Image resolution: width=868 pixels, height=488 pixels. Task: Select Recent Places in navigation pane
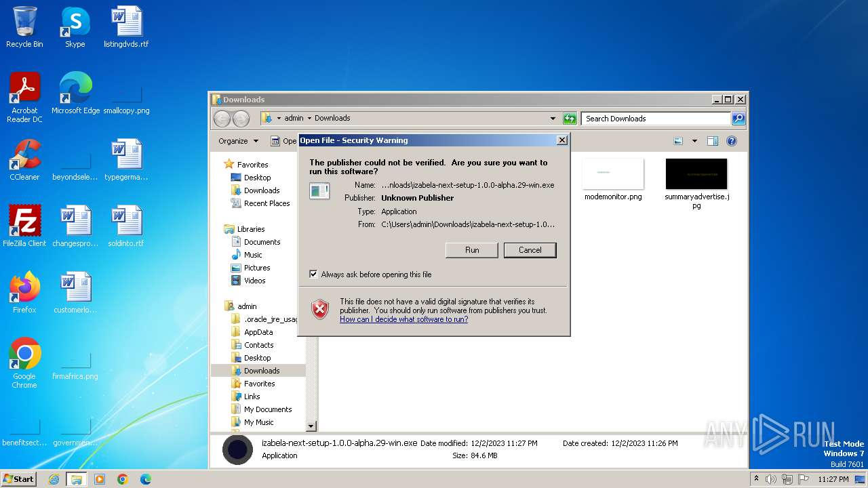pyautogui.click(x=267, y=203)
